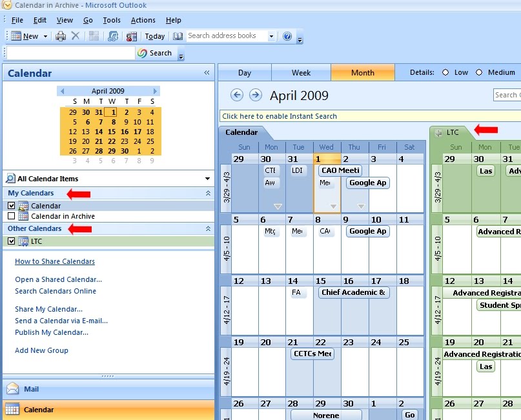Click here to enable Instant Search bar
521x420 pixels.
tap(370, 116)
